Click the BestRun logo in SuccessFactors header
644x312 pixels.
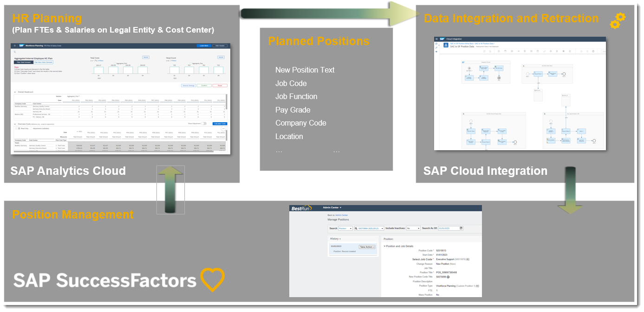[302, 208]
